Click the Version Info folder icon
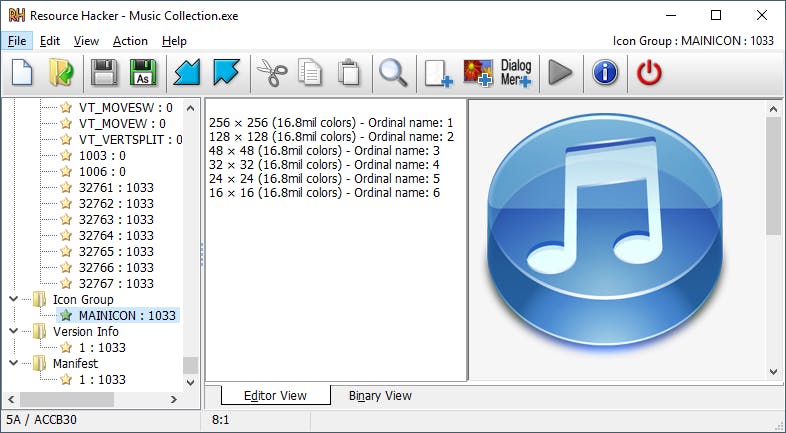 (x=40, y=332)
